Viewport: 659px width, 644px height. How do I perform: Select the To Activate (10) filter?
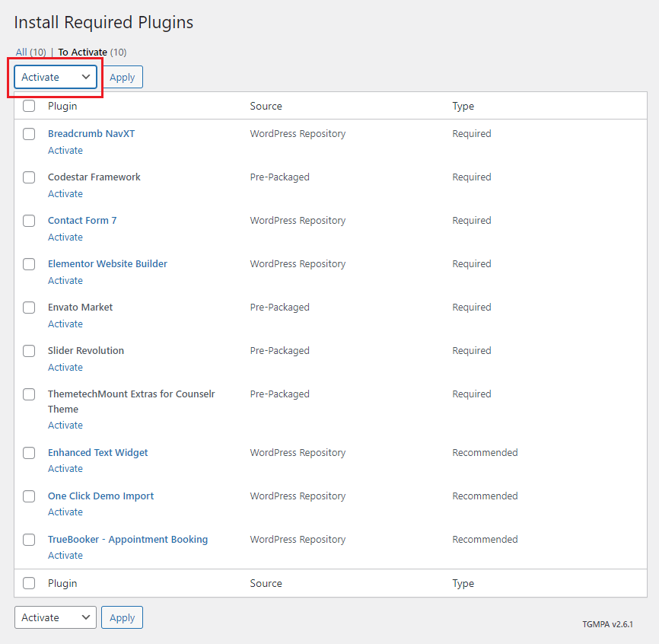(92, 52)
